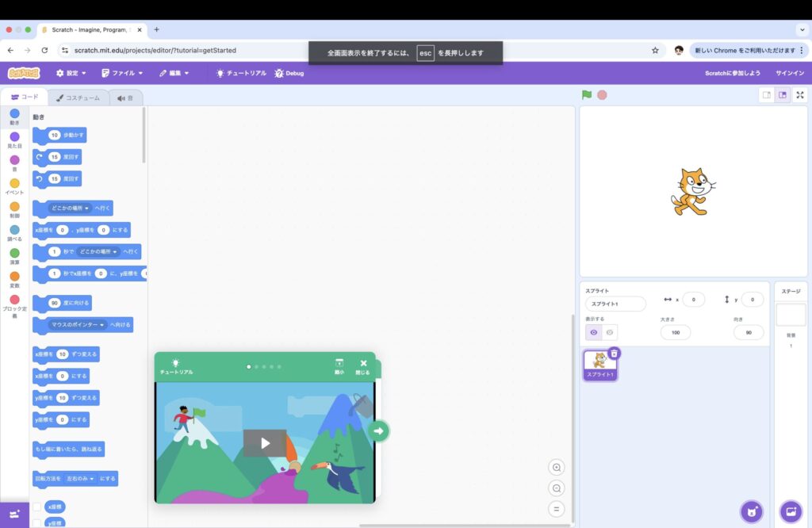Expand マウスのポインター dropdown in へ向ける block
This screenshot has width=812, height=528.
[77, 324]
